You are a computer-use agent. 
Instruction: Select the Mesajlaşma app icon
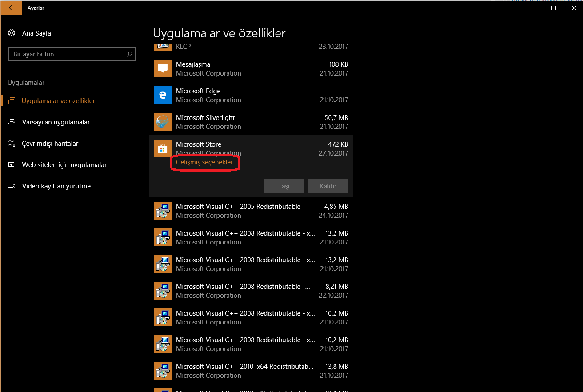pos(163,68)
